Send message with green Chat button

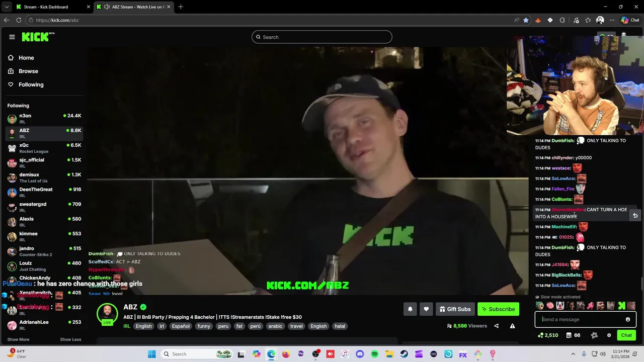point(626,335)
